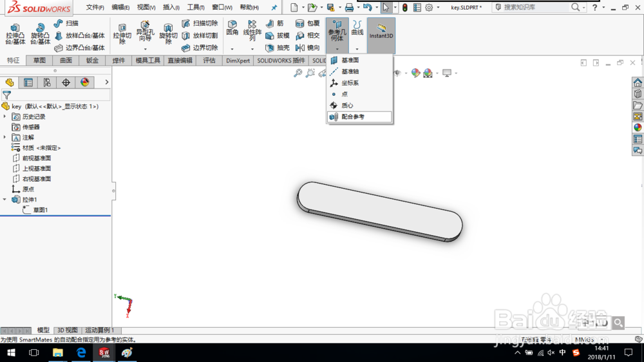Viewport: 644px width, 362px height.
Task: Click the Shell (抽壳) feature
Action: point(278,48)
